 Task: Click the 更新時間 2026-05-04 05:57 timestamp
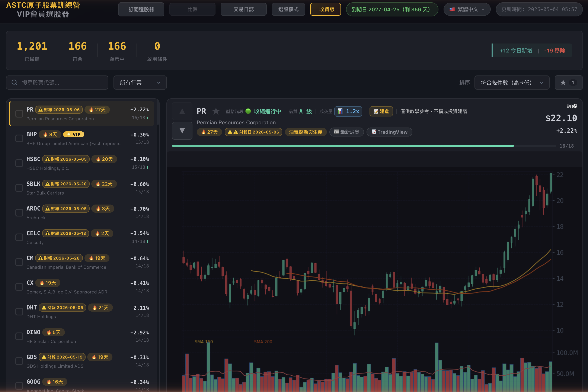[x=539, y=9]
